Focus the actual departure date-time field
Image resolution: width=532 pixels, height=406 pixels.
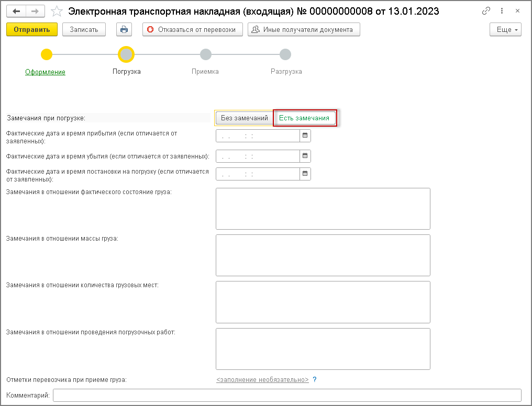pyautogui.click(x=258, y=156)
